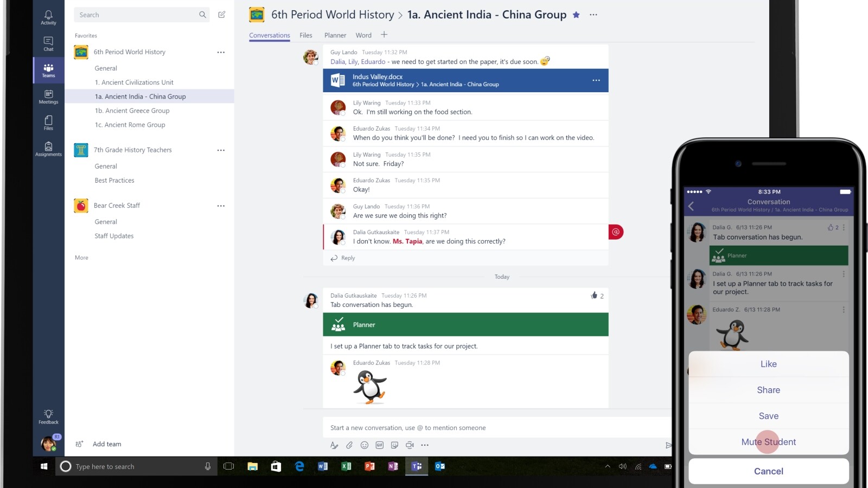Select 1a. Ancient India - China Group channel

tap(150, 97)
